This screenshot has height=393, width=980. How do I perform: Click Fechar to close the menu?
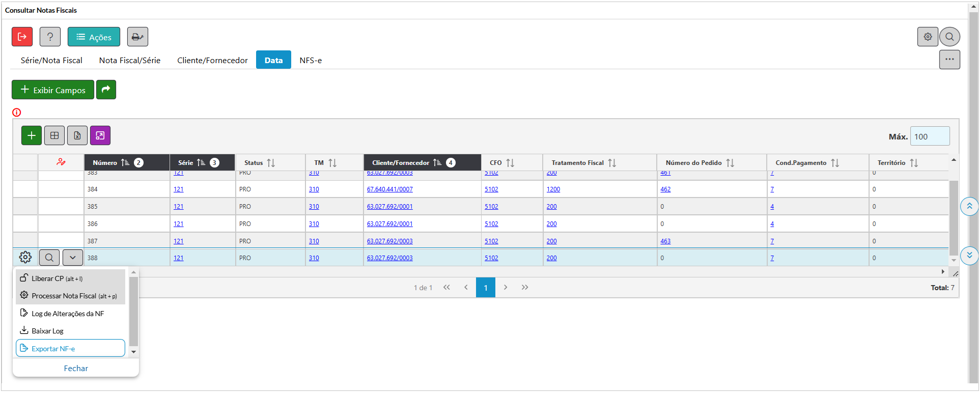pyautogui.click(x=76, y=368)
